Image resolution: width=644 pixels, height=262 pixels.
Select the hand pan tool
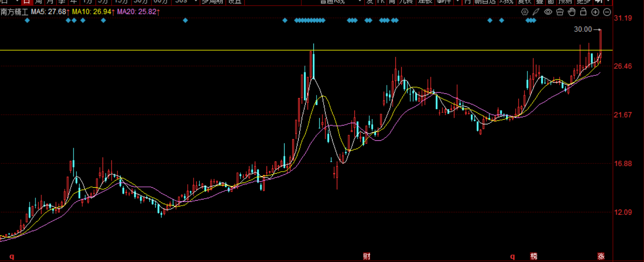pyautogui.click(x=571, y=12)
